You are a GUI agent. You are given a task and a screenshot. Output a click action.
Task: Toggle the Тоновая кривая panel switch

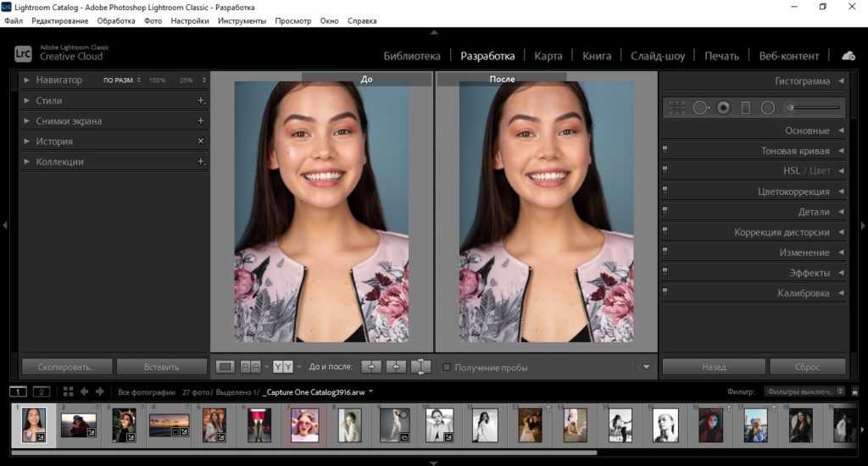[665, 151]
